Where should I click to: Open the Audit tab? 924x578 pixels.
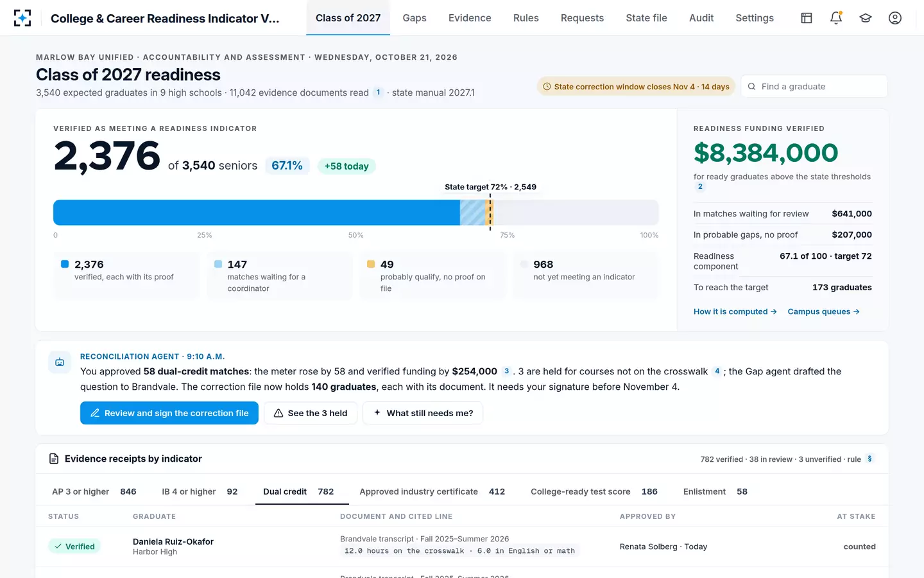701,18
